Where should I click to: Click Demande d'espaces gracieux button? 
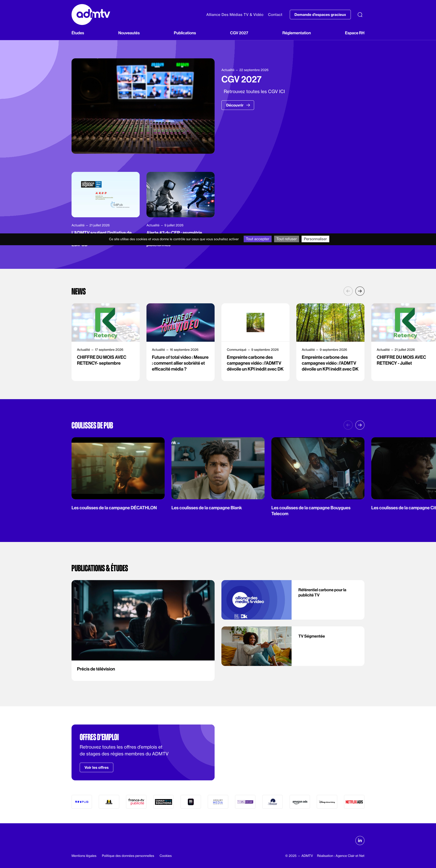click(x=320, y=15)
